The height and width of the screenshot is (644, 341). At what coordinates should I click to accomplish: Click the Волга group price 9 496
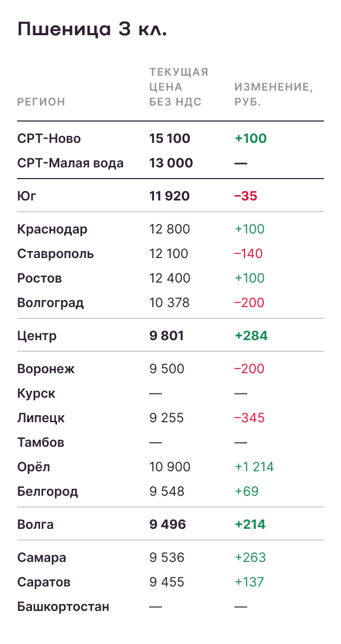168,525
